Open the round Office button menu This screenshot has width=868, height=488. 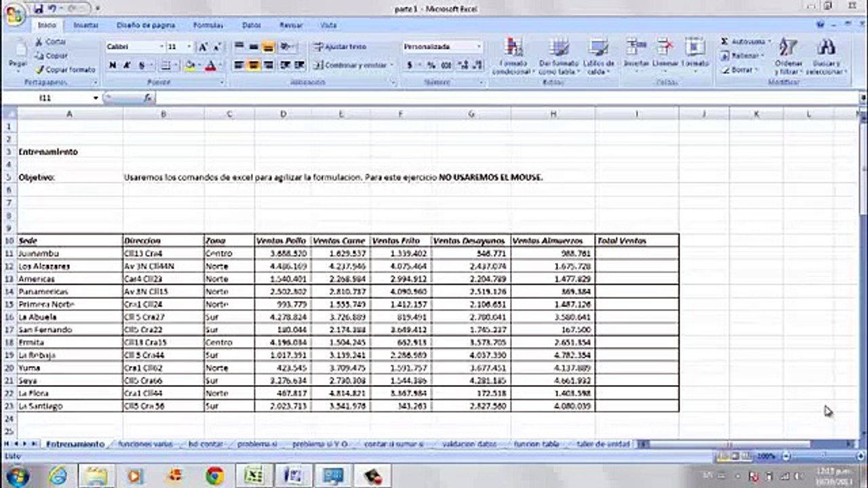(x=14, y=14)
